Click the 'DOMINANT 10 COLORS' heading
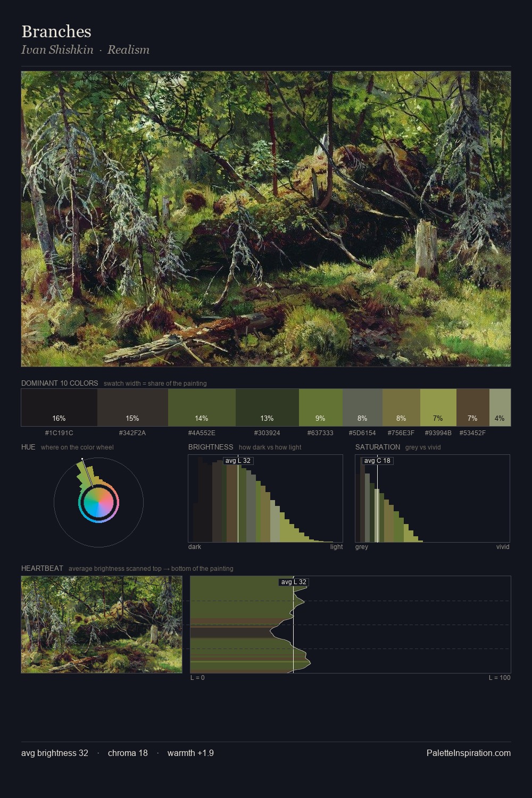This screenshot has width=532, height=798. pyautogui.click(x=60, y=383)
